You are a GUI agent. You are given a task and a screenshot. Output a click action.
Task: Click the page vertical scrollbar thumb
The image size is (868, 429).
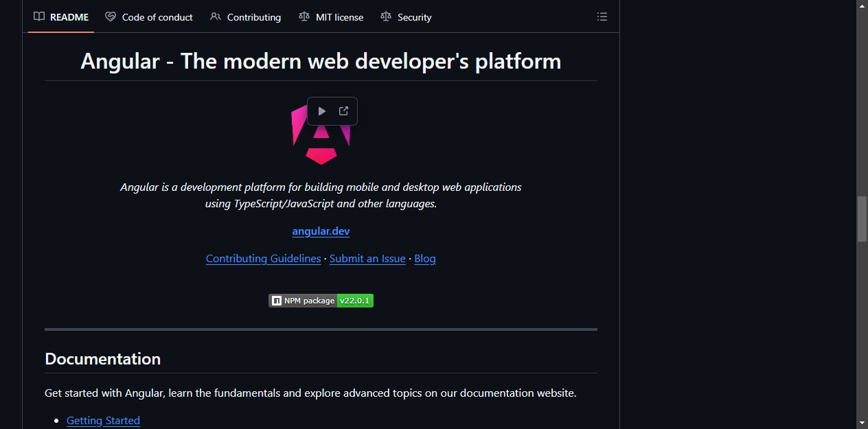(x=862, y=219)
